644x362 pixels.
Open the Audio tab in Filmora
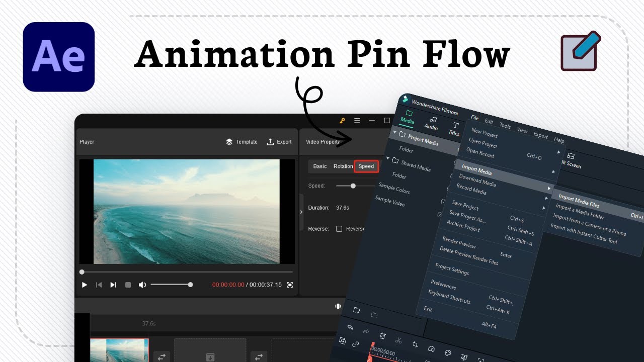[432, 124]
